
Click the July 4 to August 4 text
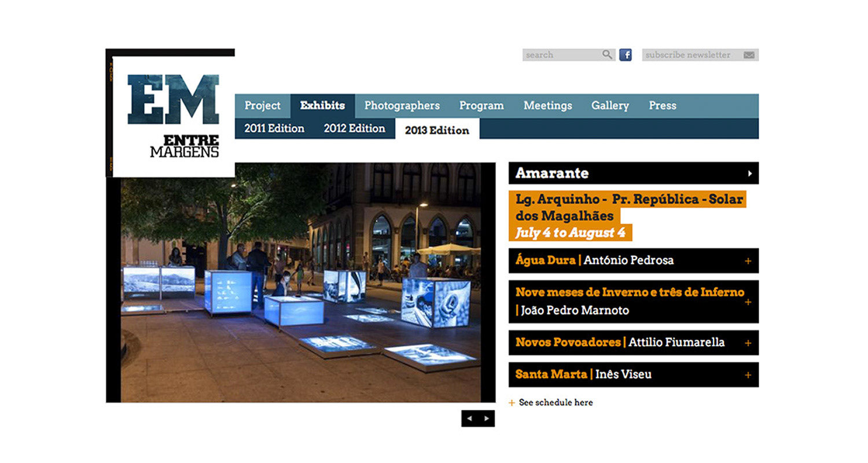pos(571,233)
